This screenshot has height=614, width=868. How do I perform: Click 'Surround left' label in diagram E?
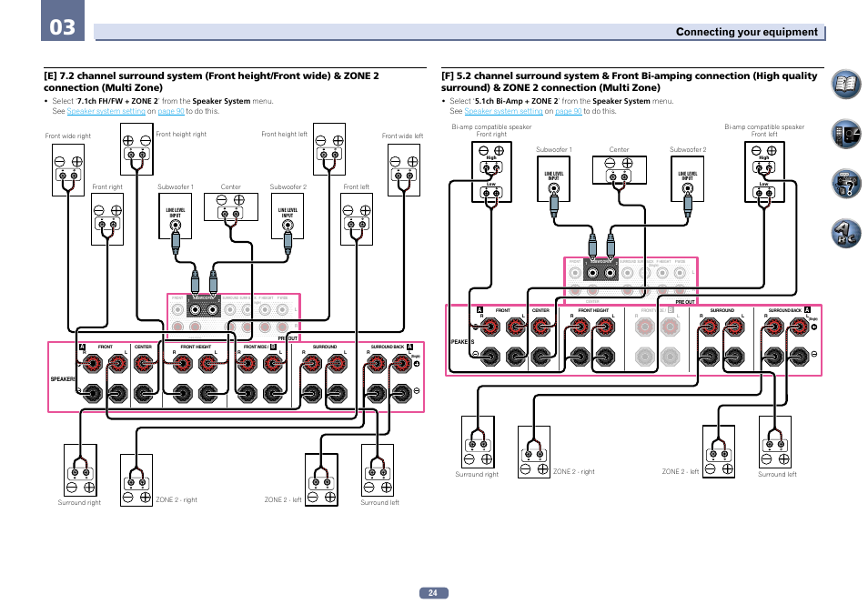[379, 503]
